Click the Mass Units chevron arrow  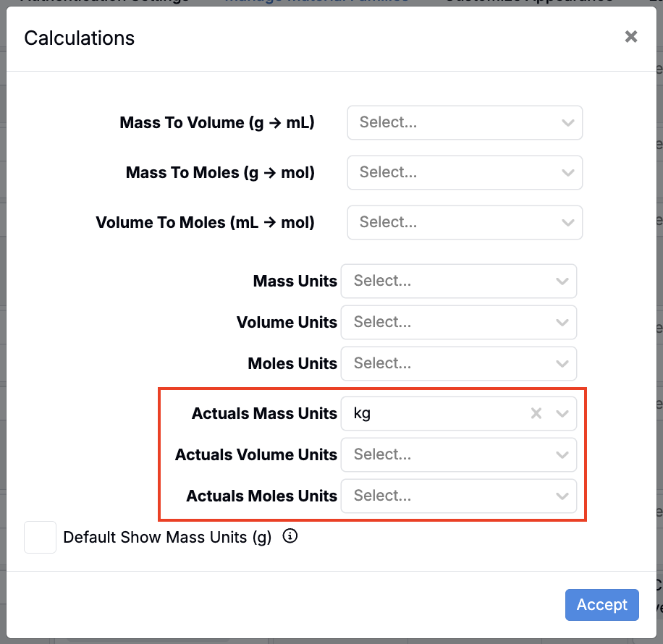click(562, 281)
